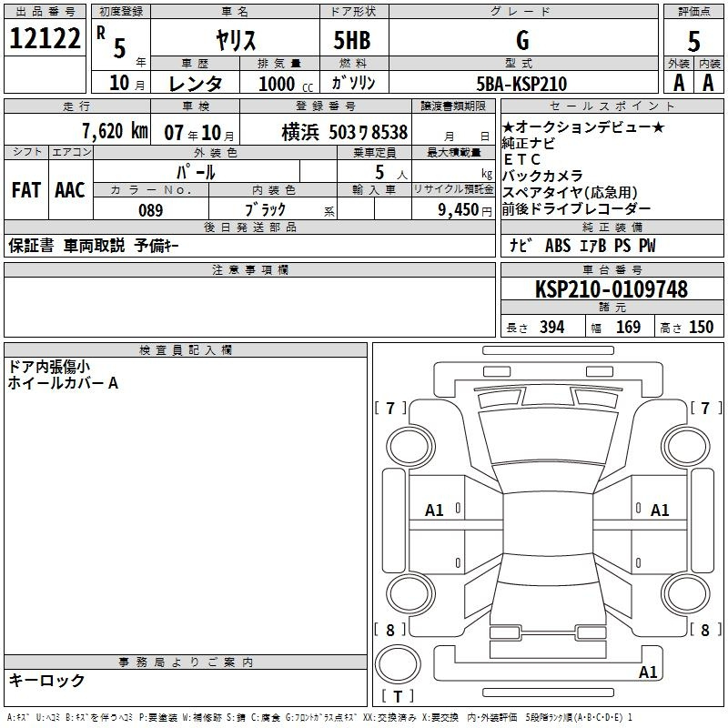This screenshot has height=728, width=728.
Task: Select エアB in genuine equipment
Action: pyautogui.click(x=593, y=246)
